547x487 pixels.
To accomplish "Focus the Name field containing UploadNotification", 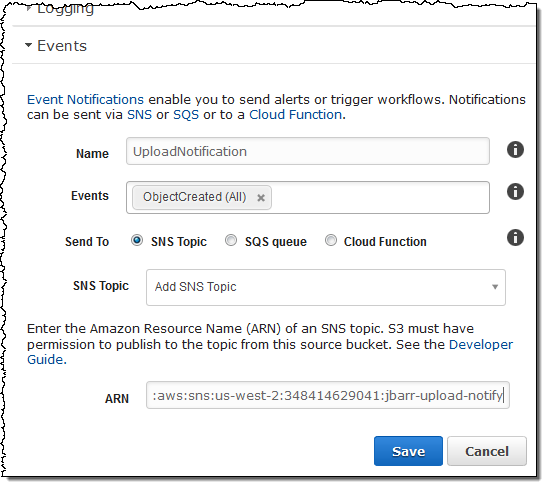I will [x=308, y=151].
